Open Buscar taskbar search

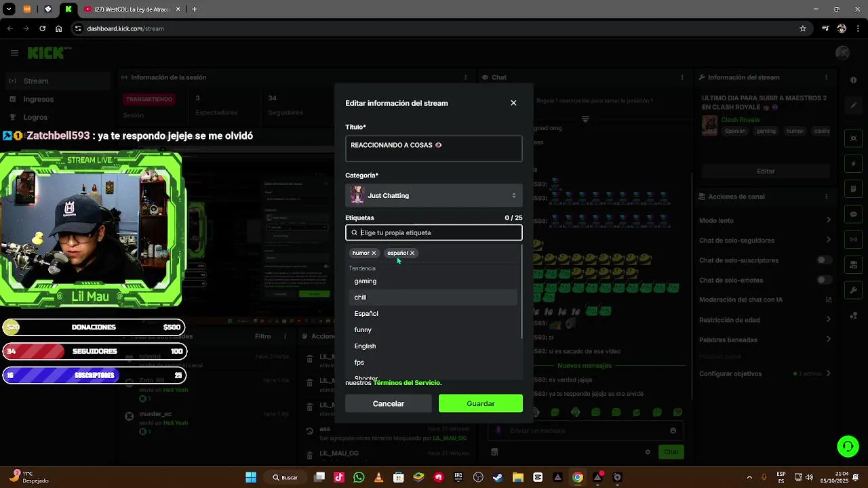point(285,477)
